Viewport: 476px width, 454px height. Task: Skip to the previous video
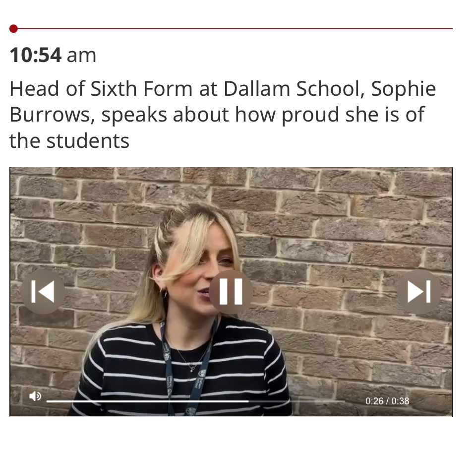[x=43, y=292]
